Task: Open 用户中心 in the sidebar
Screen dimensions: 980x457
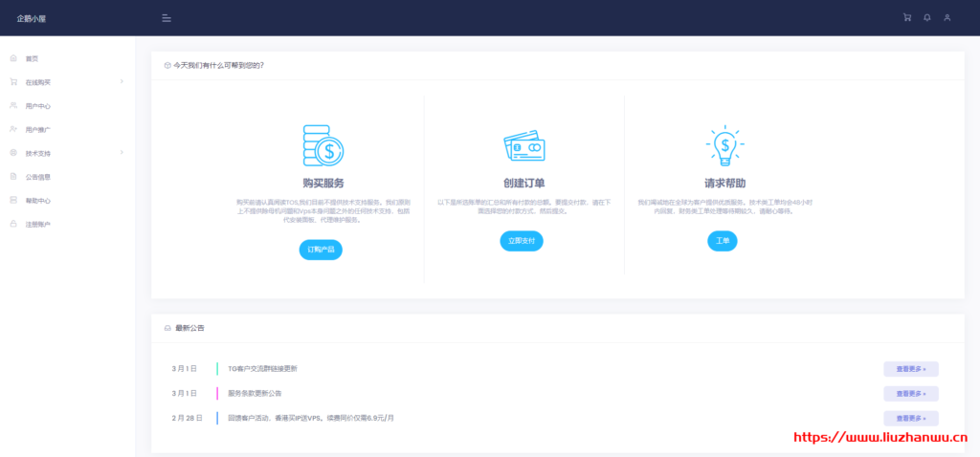Action: (38, 106)
